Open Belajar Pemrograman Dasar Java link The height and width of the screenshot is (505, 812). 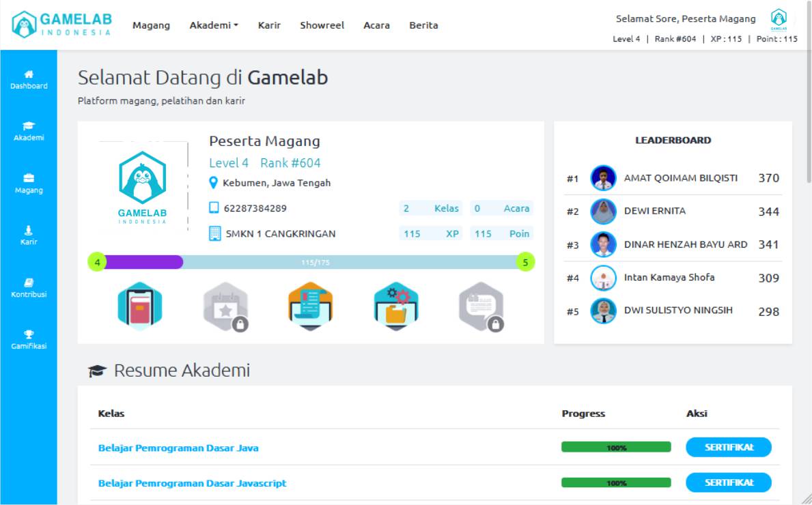pyautogui.click(x=178, y=448)
